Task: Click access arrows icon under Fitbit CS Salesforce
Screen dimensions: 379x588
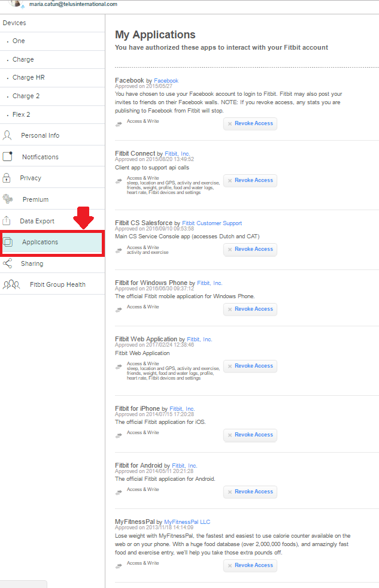Action: coord(119,250)
